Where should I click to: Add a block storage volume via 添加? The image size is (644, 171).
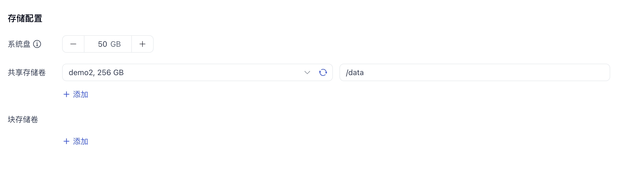click(80, 141)
